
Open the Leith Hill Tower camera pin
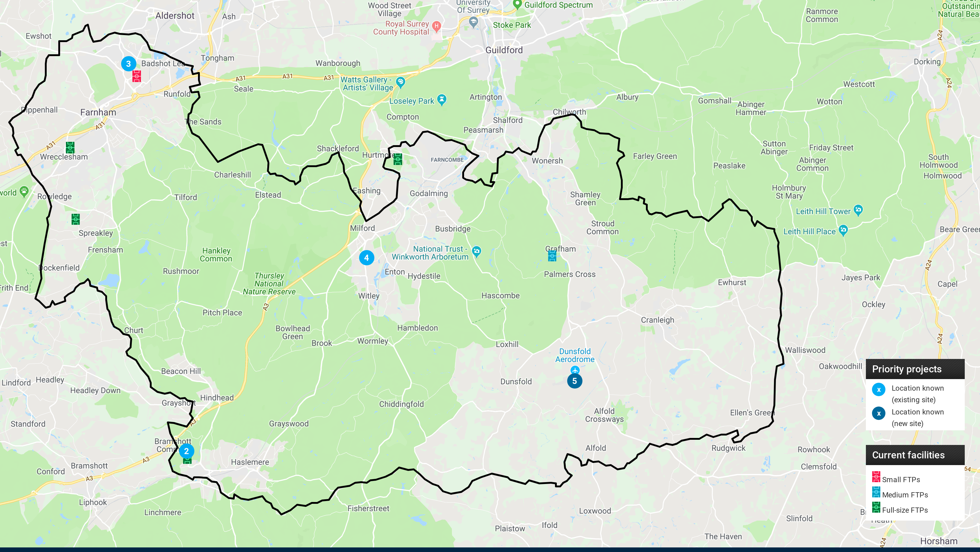858,210
